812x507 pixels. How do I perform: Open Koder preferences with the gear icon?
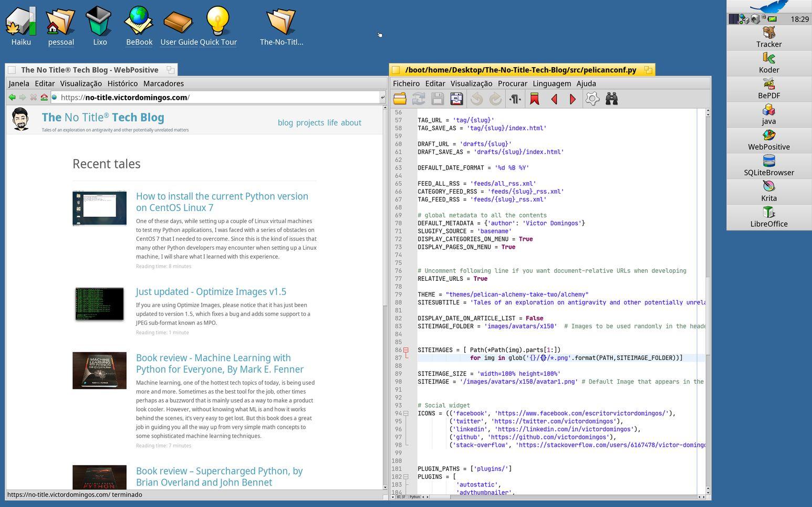tap(592, 99)
